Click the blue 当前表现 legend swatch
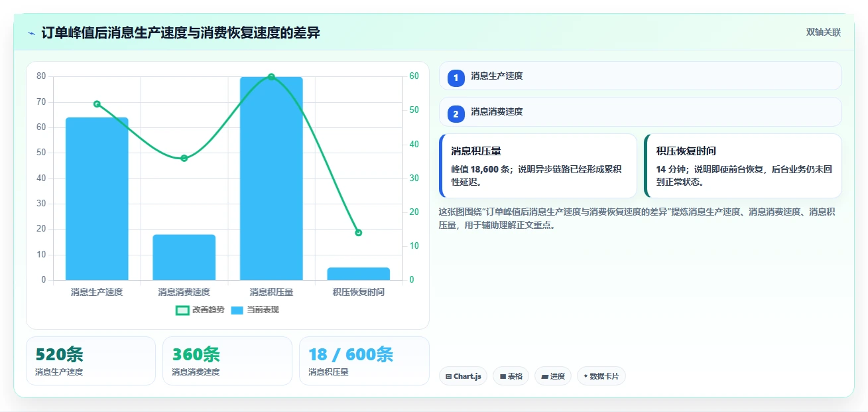The height and width of the screenshot is (412, 868). 237,310
